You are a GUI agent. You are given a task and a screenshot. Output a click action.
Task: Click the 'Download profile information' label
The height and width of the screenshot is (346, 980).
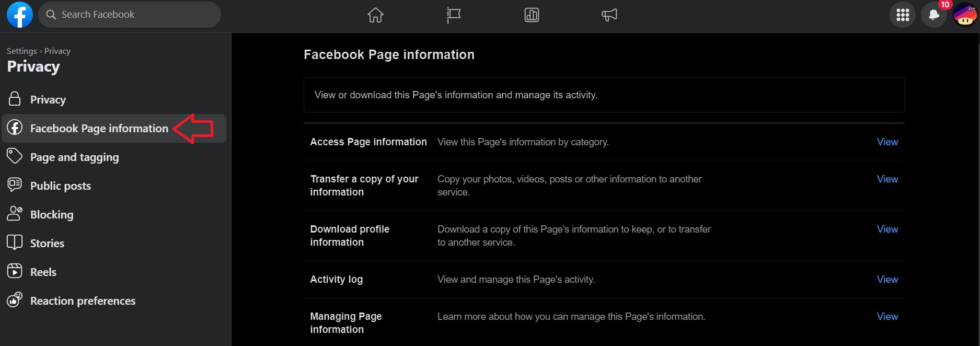pos(350,236)
